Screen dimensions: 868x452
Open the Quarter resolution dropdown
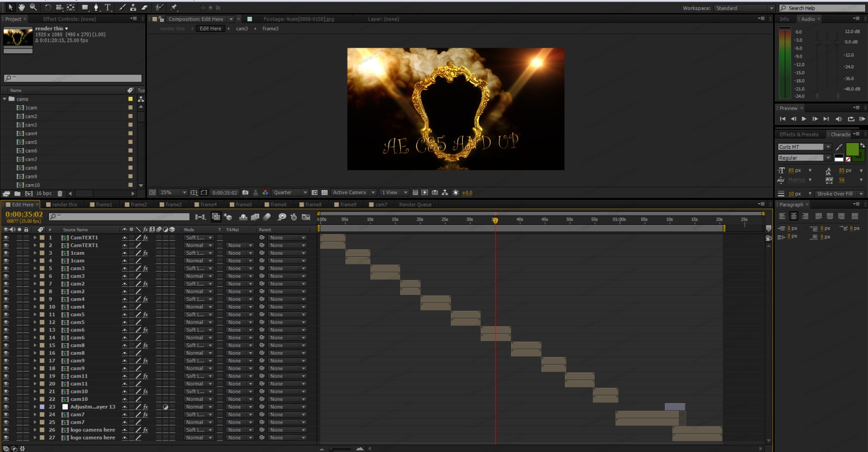point(290,192)
